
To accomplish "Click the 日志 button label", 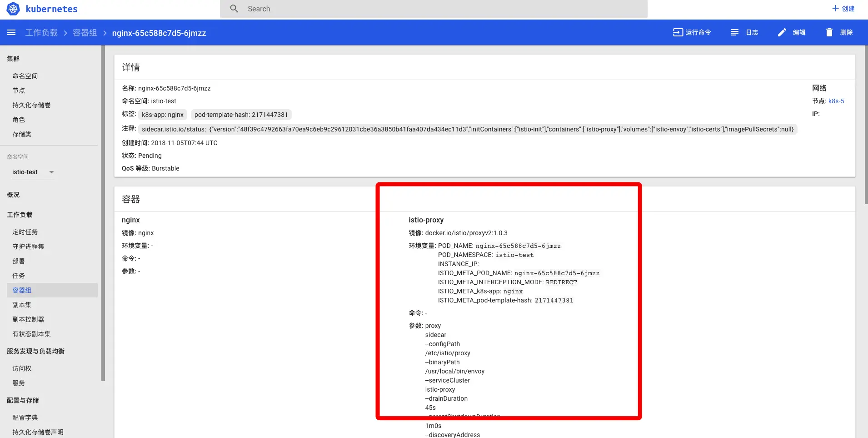I will click(752, 32).
